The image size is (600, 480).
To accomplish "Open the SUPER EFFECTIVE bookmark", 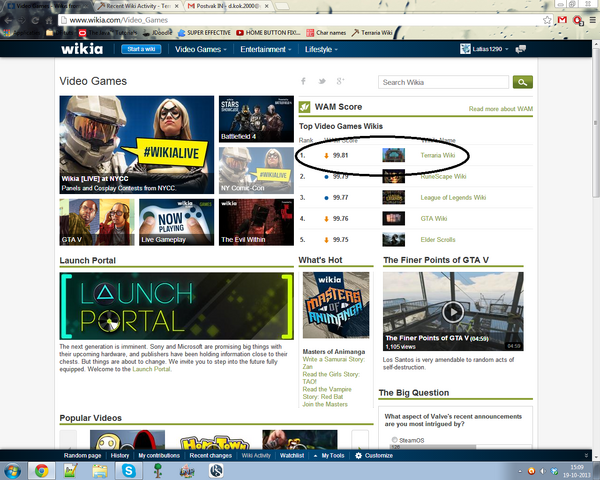I will (x=204, y=33).
